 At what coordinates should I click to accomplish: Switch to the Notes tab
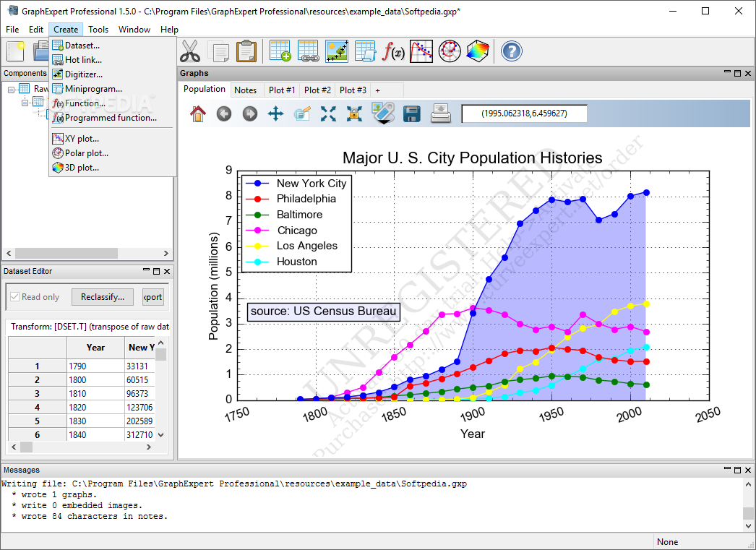point(246,90)
